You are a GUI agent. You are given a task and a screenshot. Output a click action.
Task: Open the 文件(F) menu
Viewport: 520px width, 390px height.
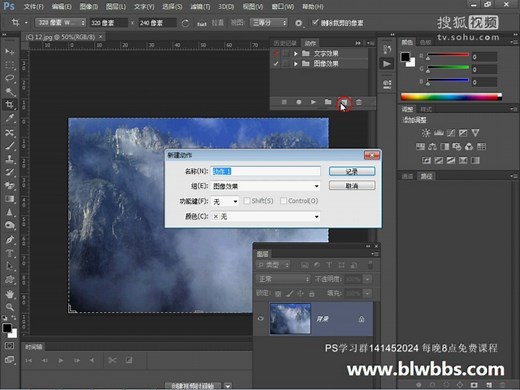(x=34, y=6)
